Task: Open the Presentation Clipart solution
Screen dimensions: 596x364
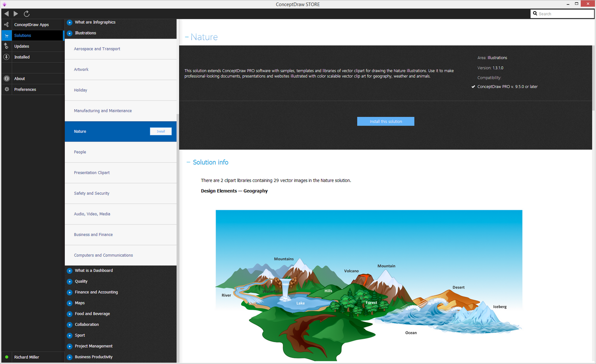Action: coord(120,173)
